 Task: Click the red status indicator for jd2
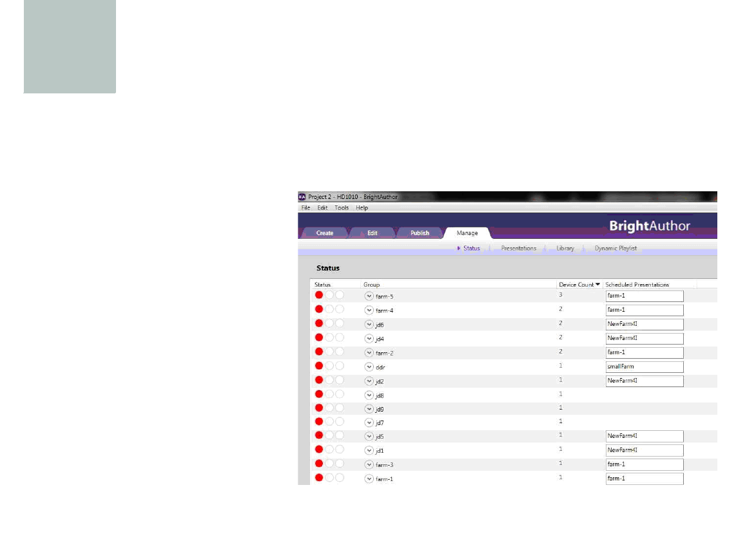(x=319, y=380)
